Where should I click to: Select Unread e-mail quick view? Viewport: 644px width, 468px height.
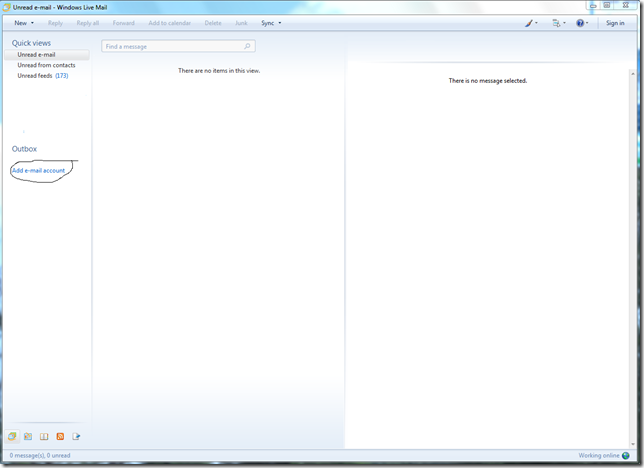pyautogui.click(x=47, y=55)
